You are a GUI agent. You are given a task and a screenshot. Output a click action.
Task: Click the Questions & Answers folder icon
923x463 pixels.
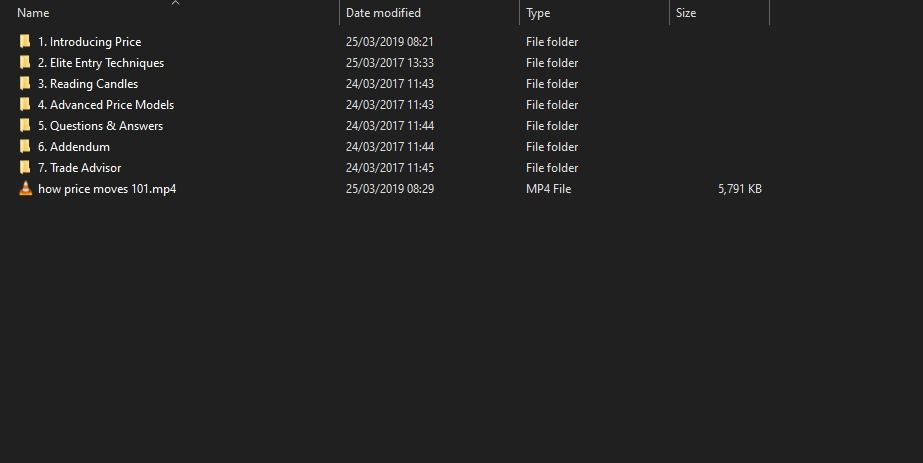[25, 126]
